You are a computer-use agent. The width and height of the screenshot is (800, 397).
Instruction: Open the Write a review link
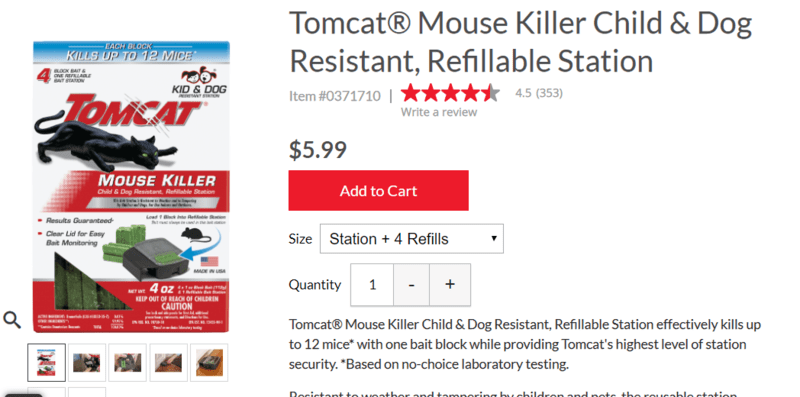pyautogui.click(x=439, y=112)
